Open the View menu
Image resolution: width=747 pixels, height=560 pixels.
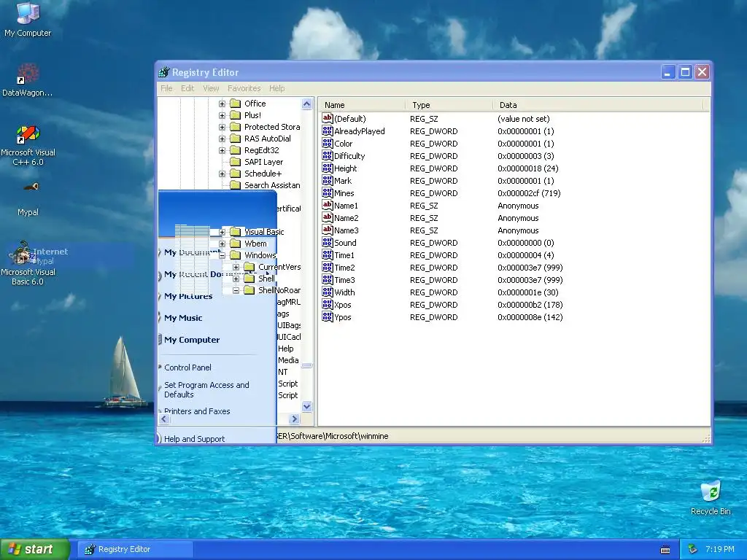(211, 88)
